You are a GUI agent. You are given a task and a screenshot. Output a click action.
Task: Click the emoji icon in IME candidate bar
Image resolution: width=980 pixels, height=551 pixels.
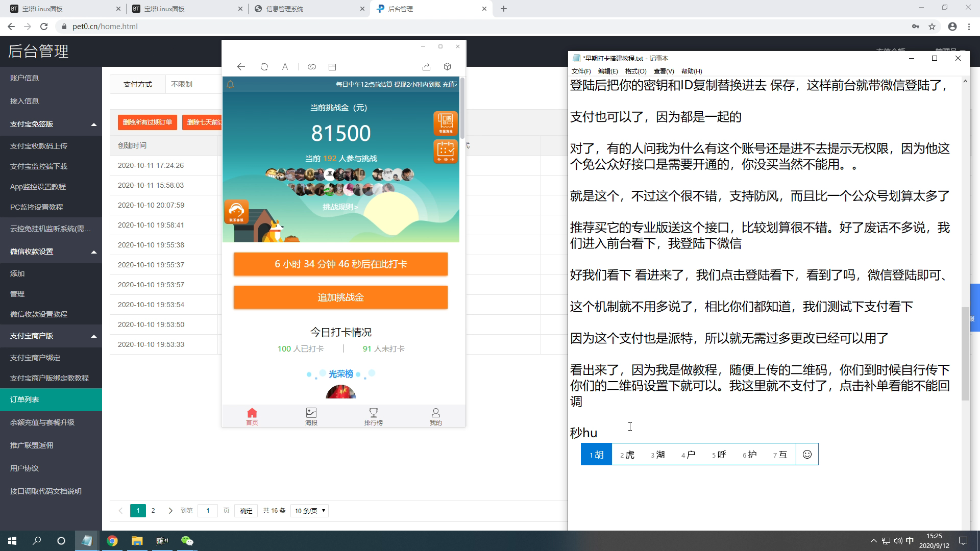[807, 454]
